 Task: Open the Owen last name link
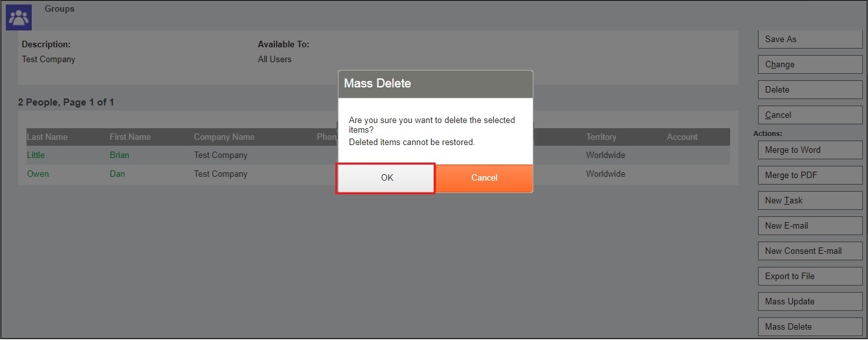[x=38, y=174]
